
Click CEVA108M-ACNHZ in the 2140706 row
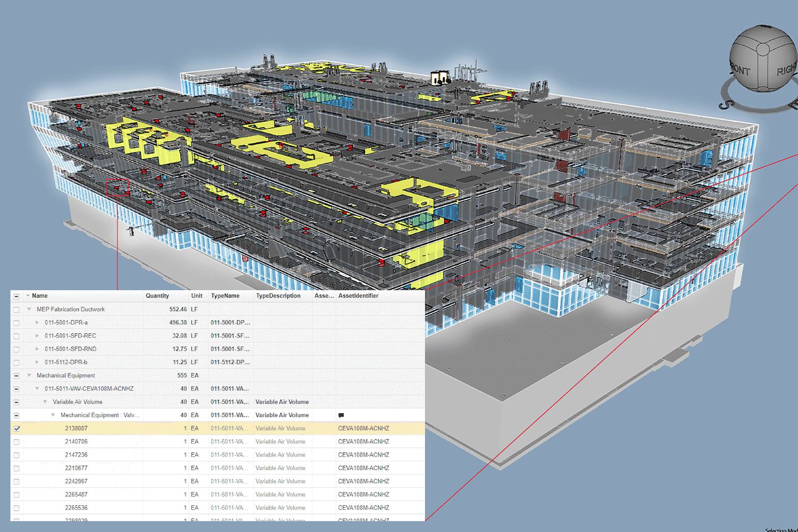click(363, 442)
